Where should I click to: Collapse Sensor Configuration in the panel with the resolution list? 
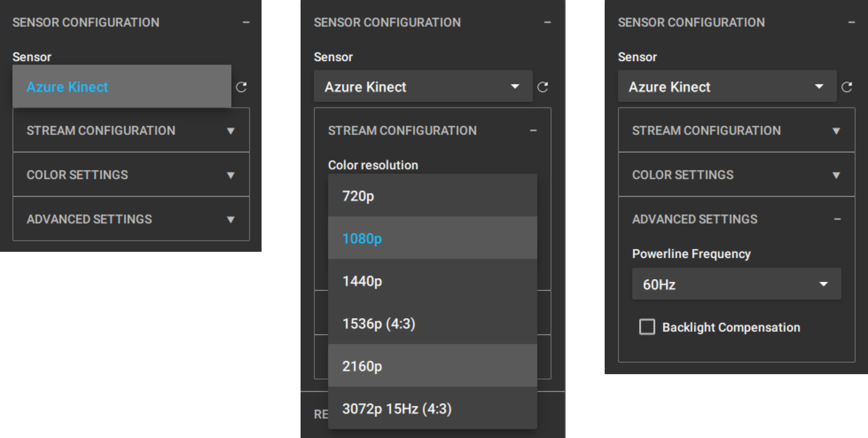[x=547, y=22]
